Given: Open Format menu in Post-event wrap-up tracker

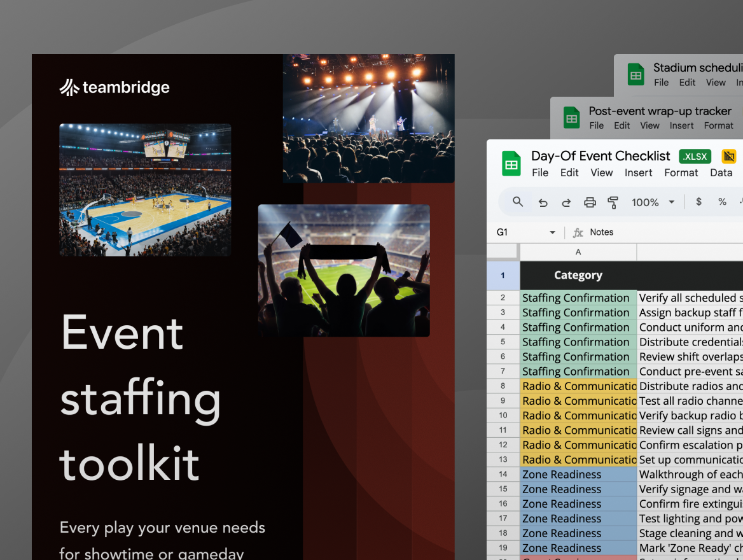Looking at the screenshot, I should click(718, 125).
